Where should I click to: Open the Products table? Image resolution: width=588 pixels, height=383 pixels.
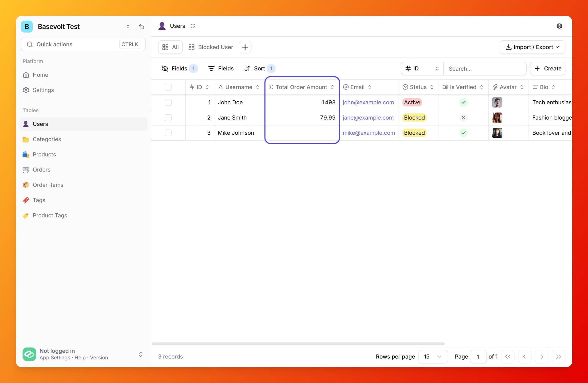click(44, 154)
